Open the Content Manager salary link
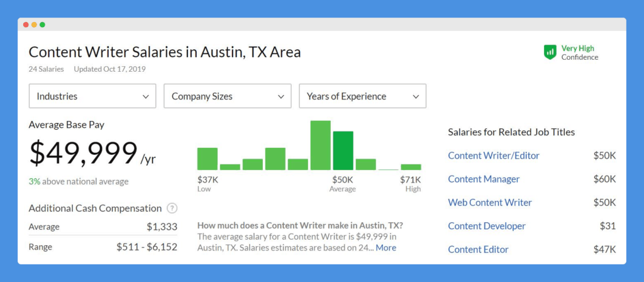Image resolution: width=644 pixels, height=282 pixels. tap(484, 179)
